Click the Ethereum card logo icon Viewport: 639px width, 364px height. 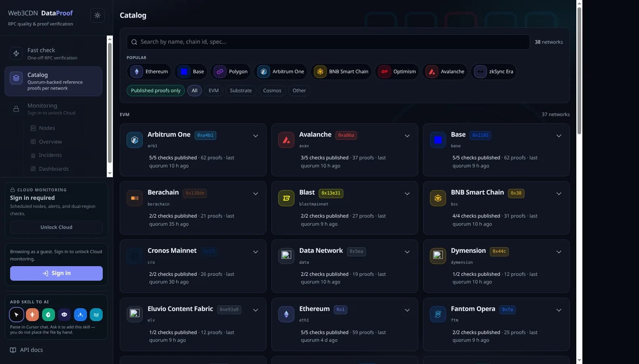pyautogui.click(x=286, y=314)
